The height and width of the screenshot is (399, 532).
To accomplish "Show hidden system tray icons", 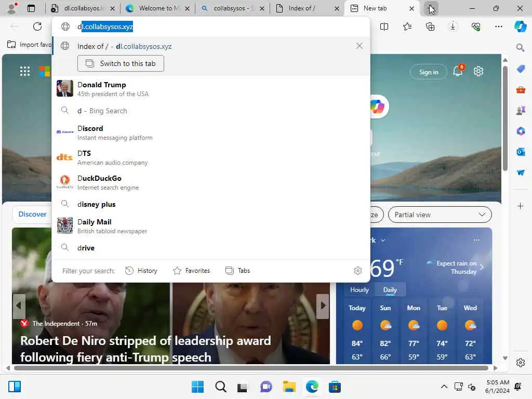I will [x=444, y=387].
